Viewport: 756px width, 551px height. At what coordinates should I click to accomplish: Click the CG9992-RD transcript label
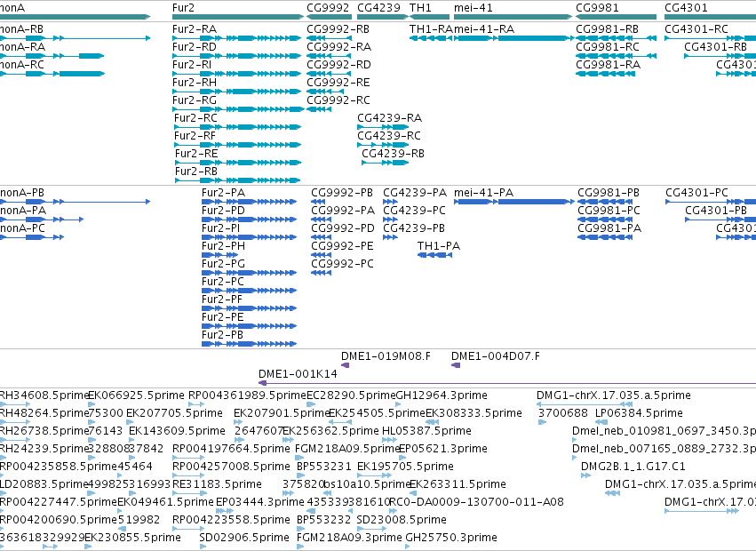tap(339, 65)
